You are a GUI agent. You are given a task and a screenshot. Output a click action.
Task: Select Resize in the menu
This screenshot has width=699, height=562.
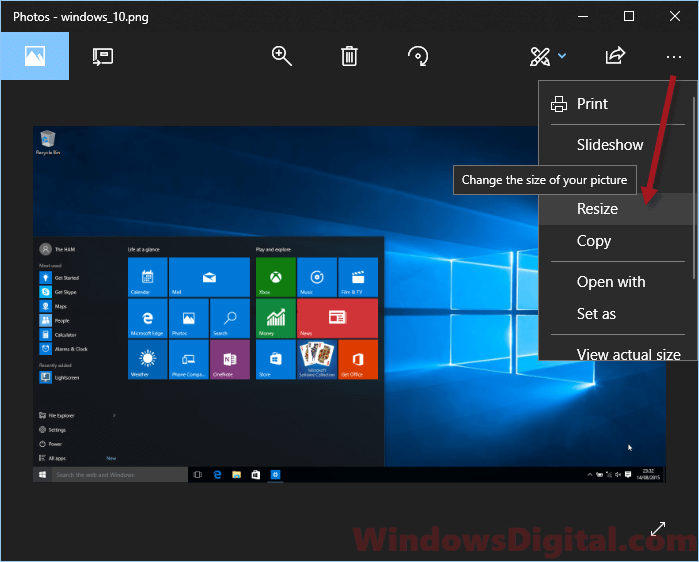(x=616, y=209)
